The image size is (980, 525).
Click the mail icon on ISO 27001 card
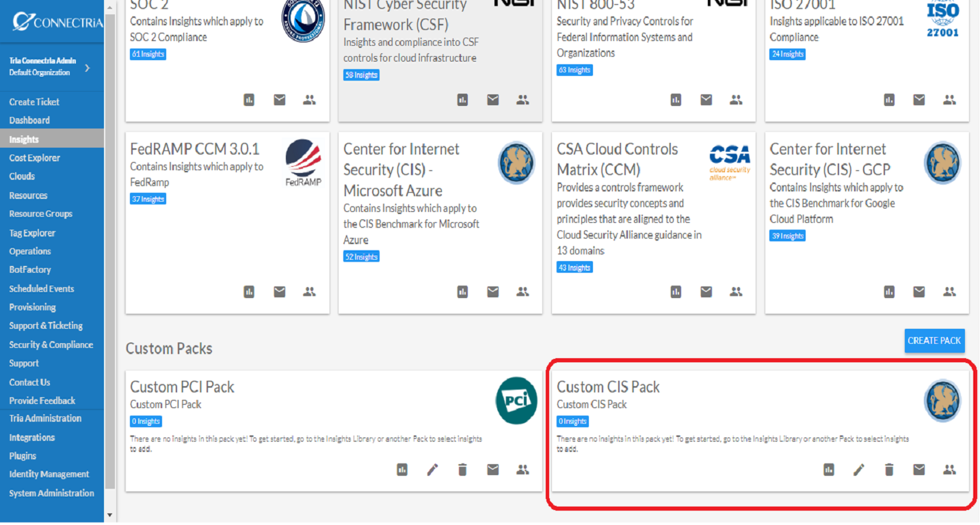pyautogui.click(x=919, y=100)
